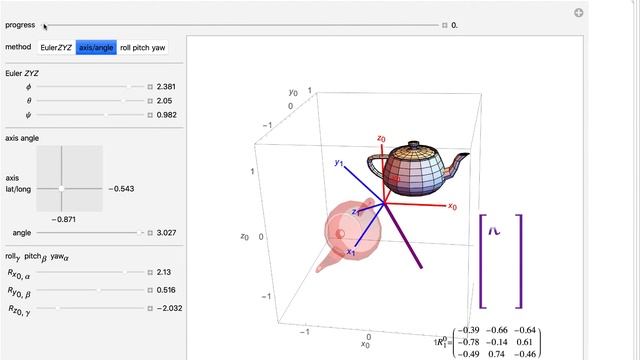Click the gamma value −2.032
640x360 pixels.
click(x=169, y=308)
